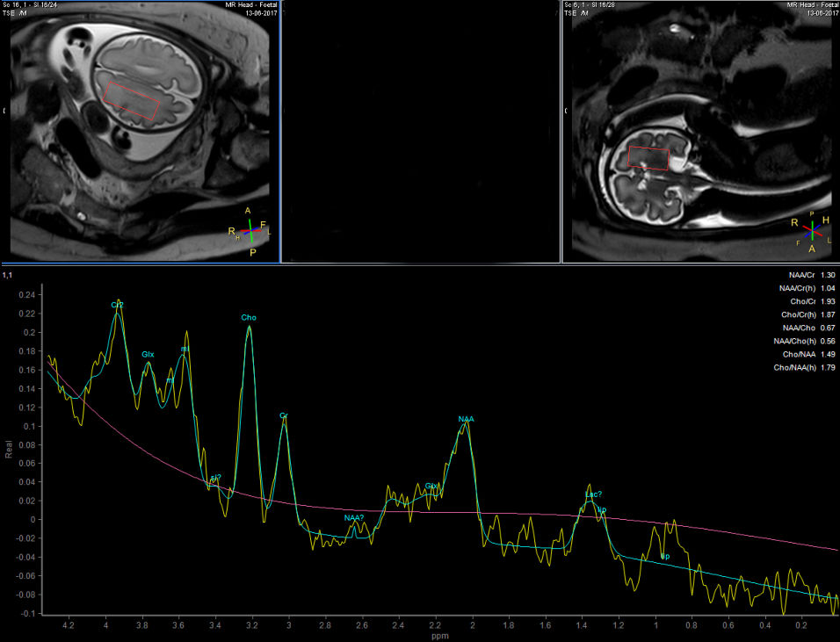
Task: Select the NAA peak label near 2.0 ppm
Action: pyautogui.click(x=466, y=419)
